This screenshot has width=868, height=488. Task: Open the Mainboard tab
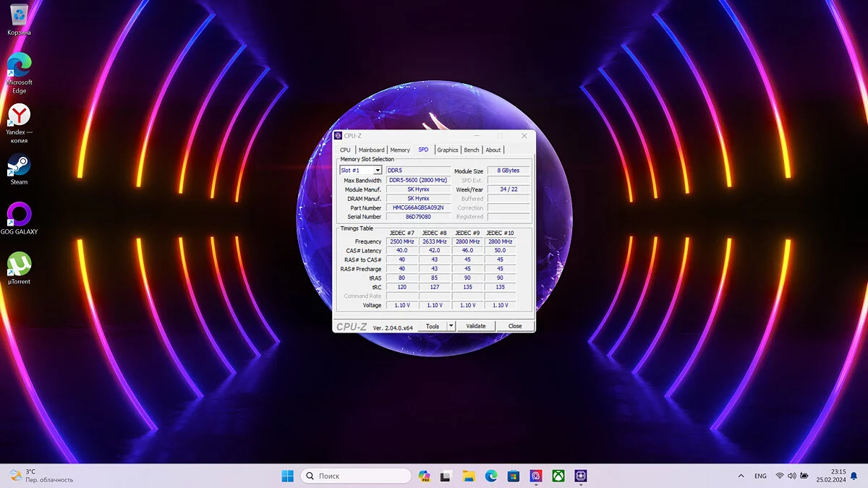click(x=372, y=150)
